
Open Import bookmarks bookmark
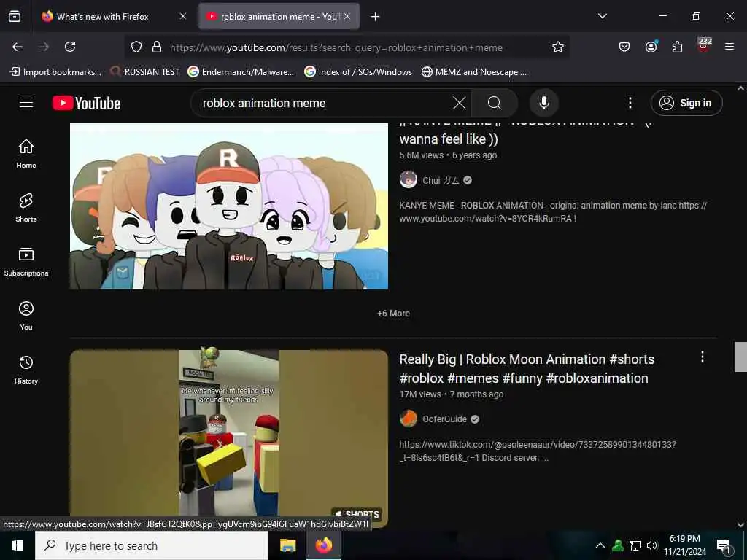tap(55, 72)
